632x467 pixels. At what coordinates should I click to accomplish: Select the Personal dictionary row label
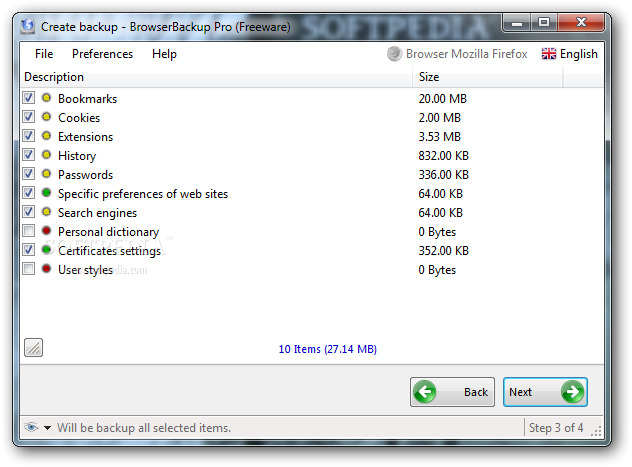pos(109,232)
